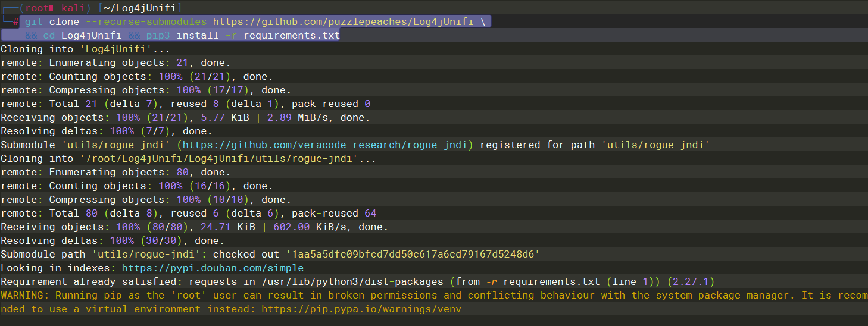Click the '/usr/lib/python3/dist-packages' path
This screenshot has width=868, height=326.
point(352,282)
